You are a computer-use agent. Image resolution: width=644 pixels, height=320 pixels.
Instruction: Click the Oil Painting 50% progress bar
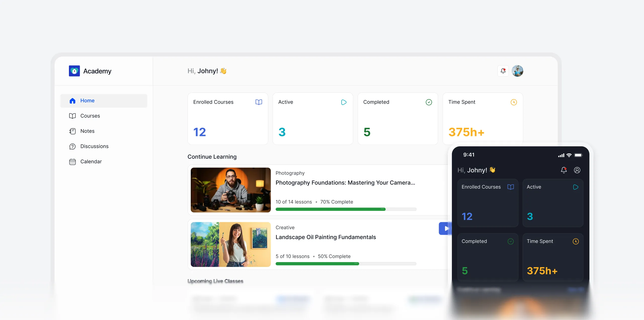[x=346, y=264]
